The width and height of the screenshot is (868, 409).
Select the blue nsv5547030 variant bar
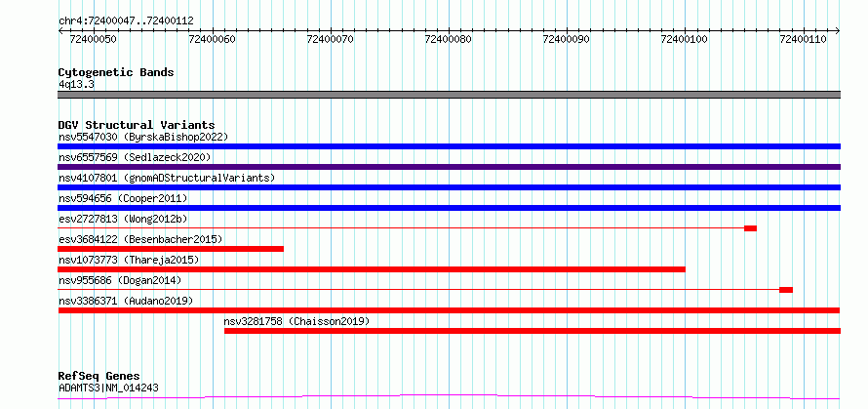click(x=449, y=146)
